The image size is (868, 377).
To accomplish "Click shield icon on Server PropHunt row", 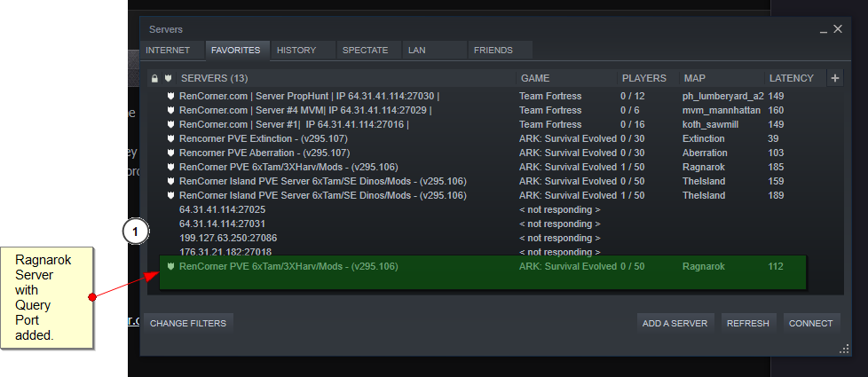I will [x=169, y=97].
